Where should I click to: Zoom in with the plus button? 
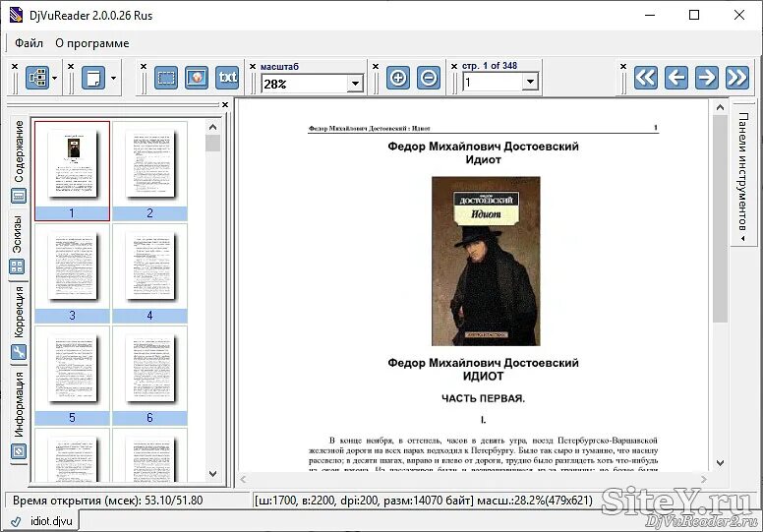pyautogui.click(x=398, y=78)
